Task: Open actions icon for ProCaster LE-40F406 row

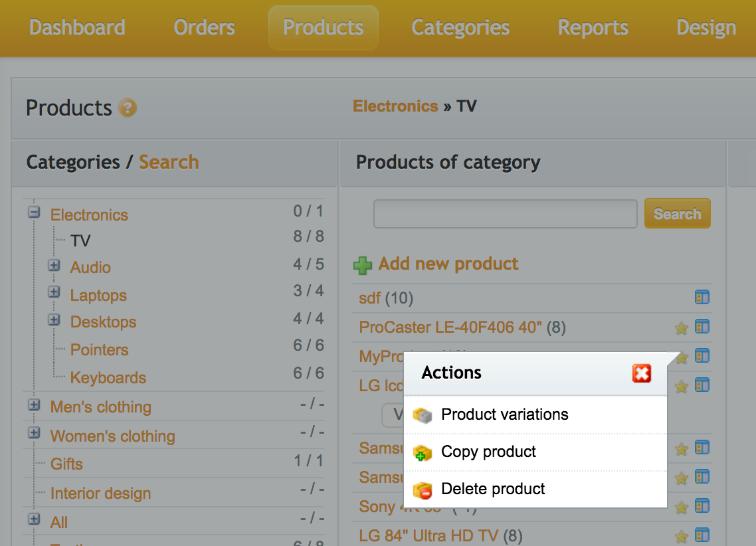Action: [702, 327]
